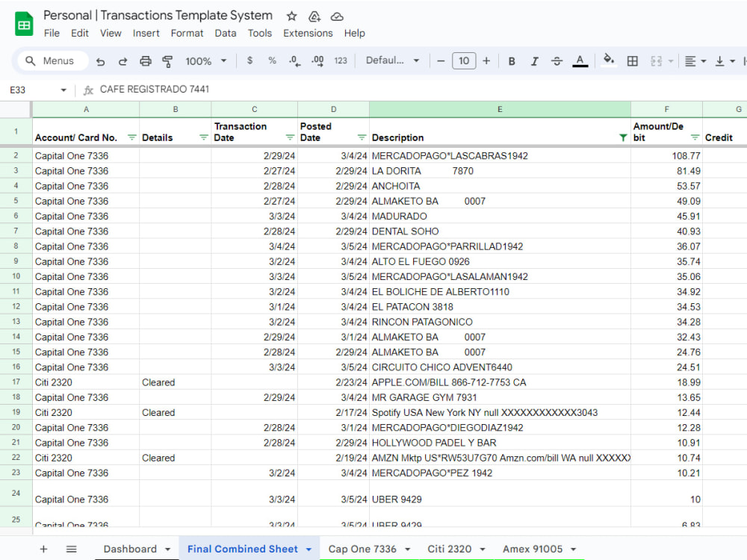Activate the paint format tool

pos(167,61)
